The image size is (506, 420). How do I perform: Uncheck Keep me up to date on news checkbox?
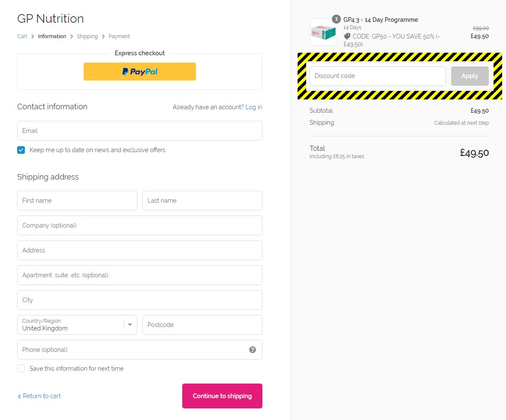click(x=21, y=150)
